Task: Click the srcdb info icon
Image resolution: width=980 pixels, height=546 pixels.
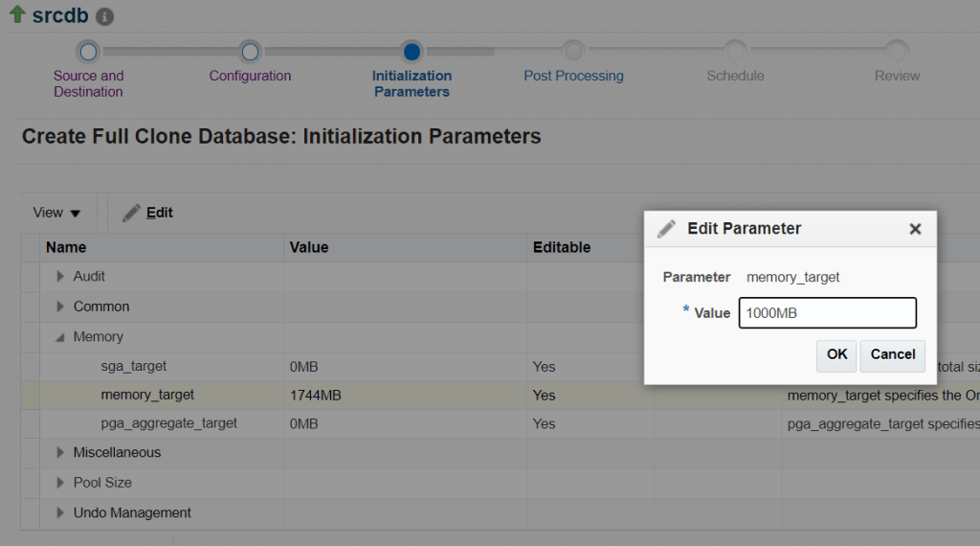Action: tap(105, 17)
